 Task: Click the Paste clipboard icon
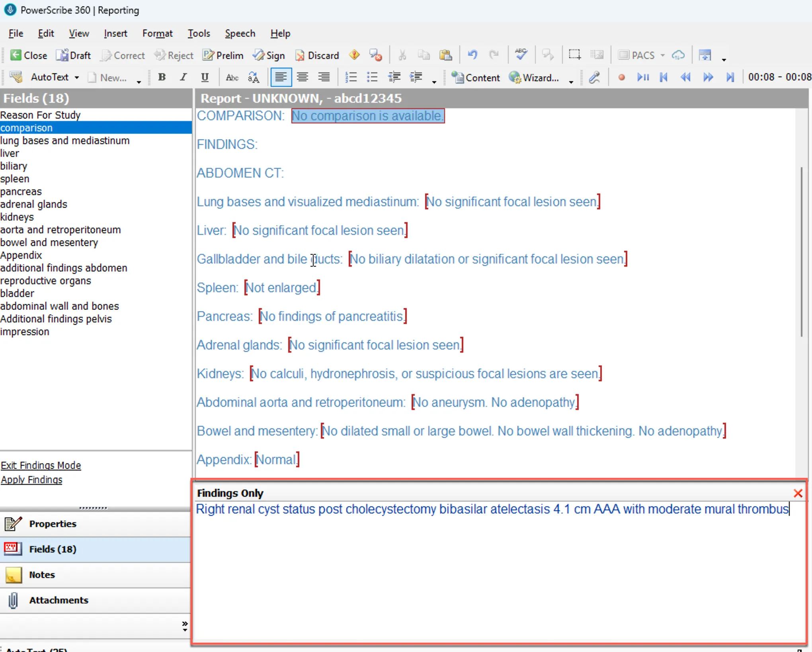coord(445,55)
